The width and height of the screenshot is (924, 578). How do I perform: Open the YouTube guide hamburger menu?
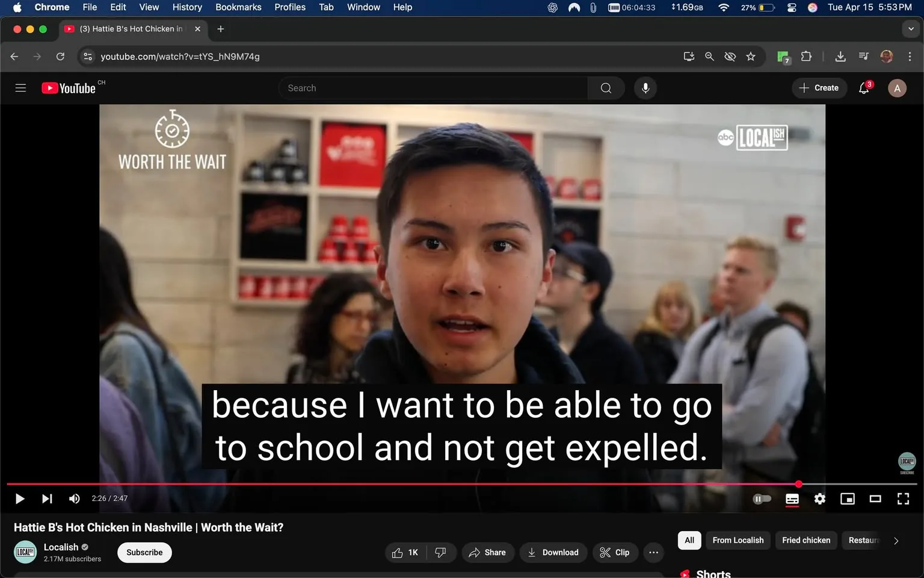click(20, 88)
